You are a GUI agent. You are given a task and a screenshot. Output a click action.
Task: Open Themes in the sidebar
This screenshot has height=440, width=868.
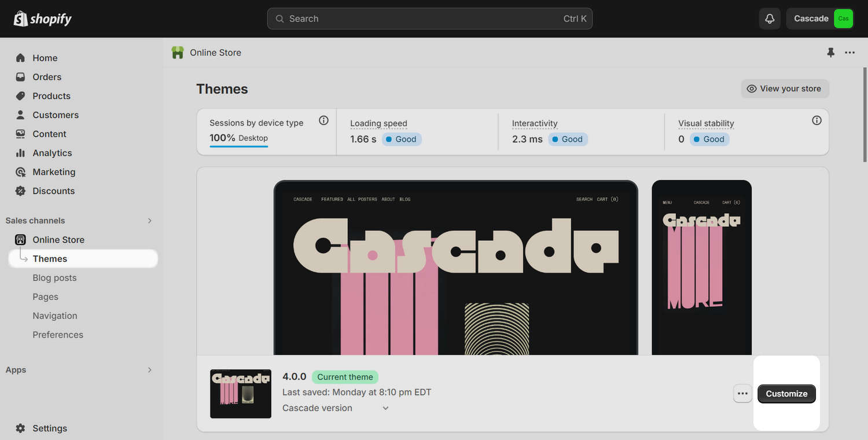point(83,259)
